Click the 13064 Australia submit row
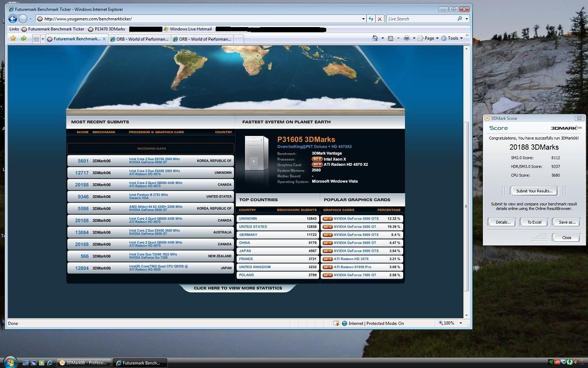588x368 pixels. (x=151, y=233)
